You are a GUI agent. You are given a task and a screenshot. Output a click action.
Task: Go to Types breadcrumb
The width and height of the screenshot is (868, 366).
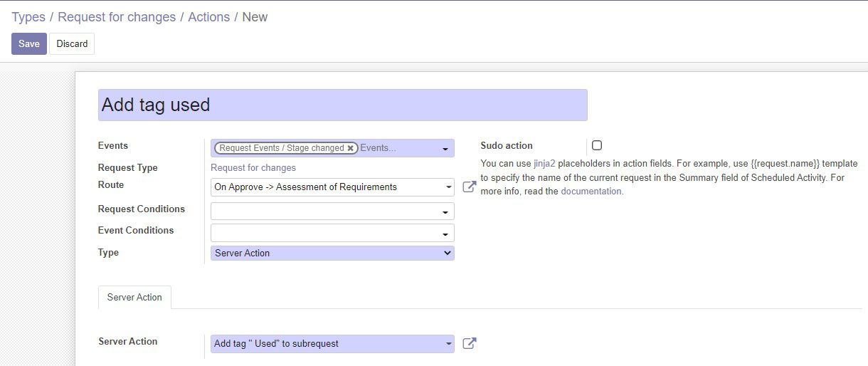pyautogui.click(x=28, y=17)
